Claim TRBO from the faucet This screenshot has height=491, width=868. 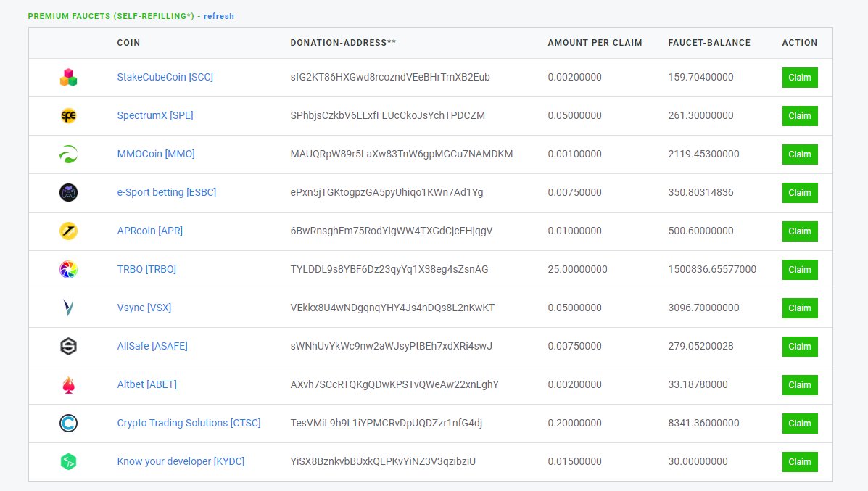click(799, 270)
